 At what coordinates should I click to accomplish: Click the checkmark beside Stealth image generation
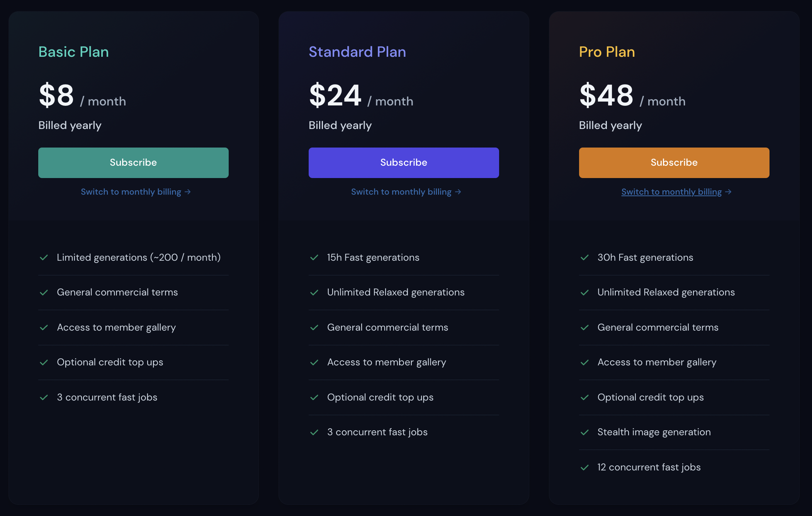585,432
